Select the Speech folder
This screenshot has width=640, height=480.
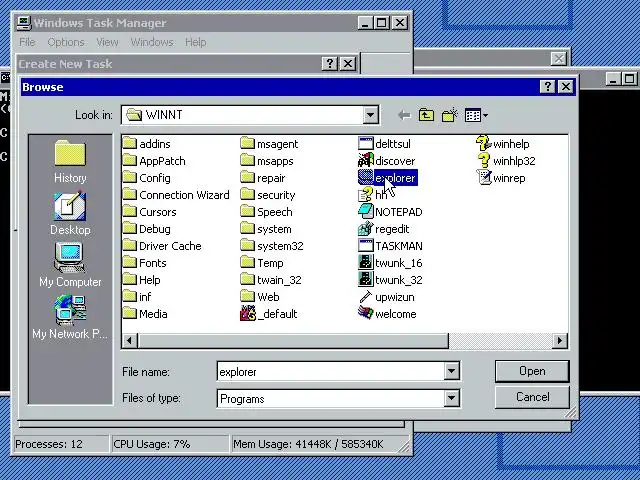click(267, 212)
